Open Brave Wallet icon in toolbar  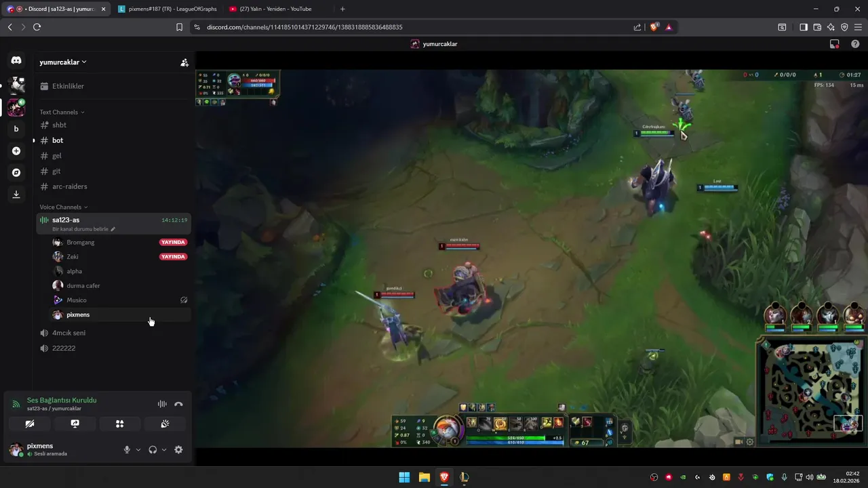pyautogui.click(x=817, y=27)
